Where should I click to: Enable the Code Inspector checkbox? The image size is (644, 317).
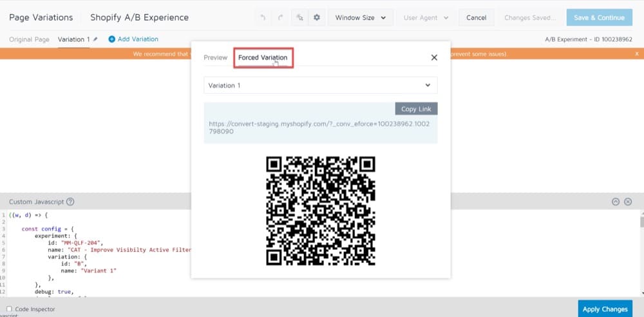(x=10, y=309)
